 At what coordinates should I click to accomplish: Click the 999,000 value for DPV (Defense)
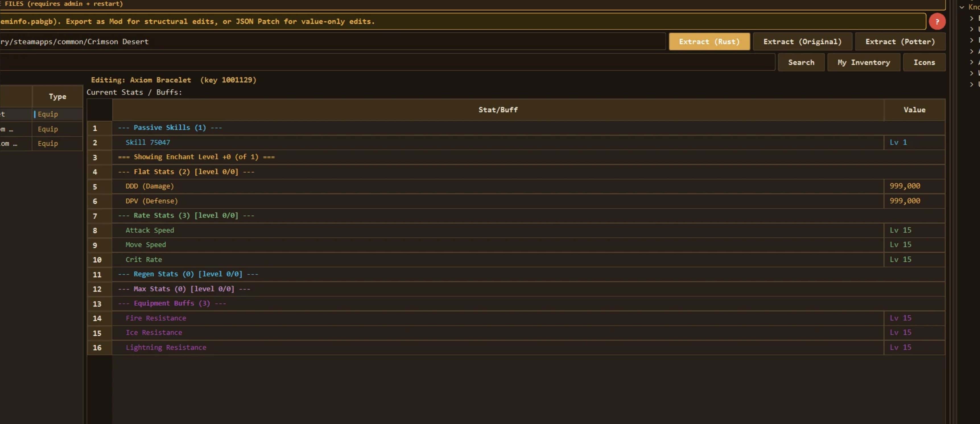point(904,201)
